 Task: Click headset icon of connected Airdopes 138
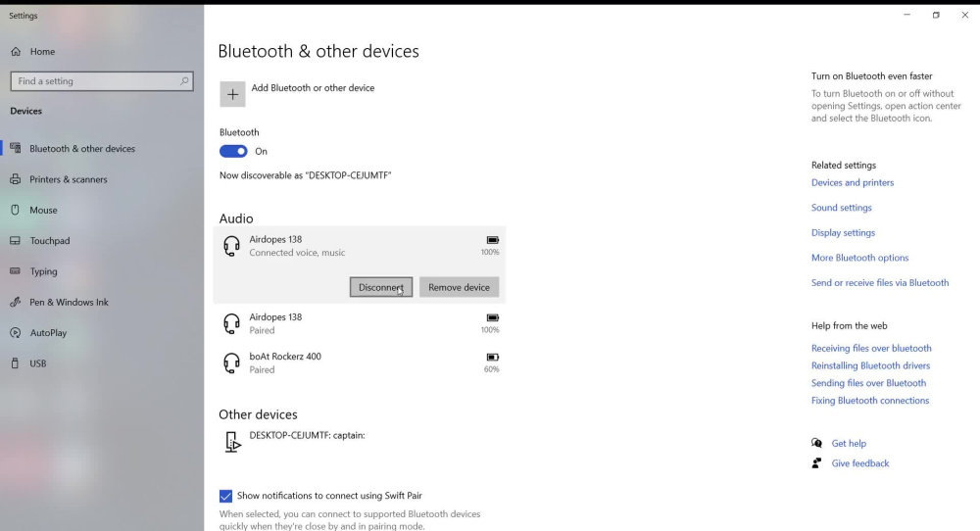tap(232, 246)
